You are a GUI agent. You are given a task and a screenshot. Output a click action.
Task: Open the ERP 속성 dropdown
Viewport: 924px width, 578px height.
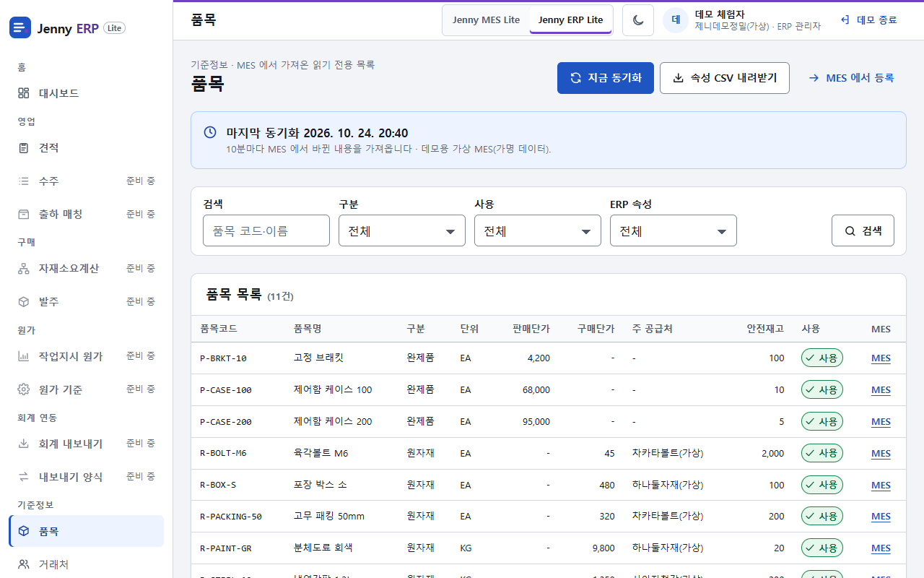click(674, 230)
